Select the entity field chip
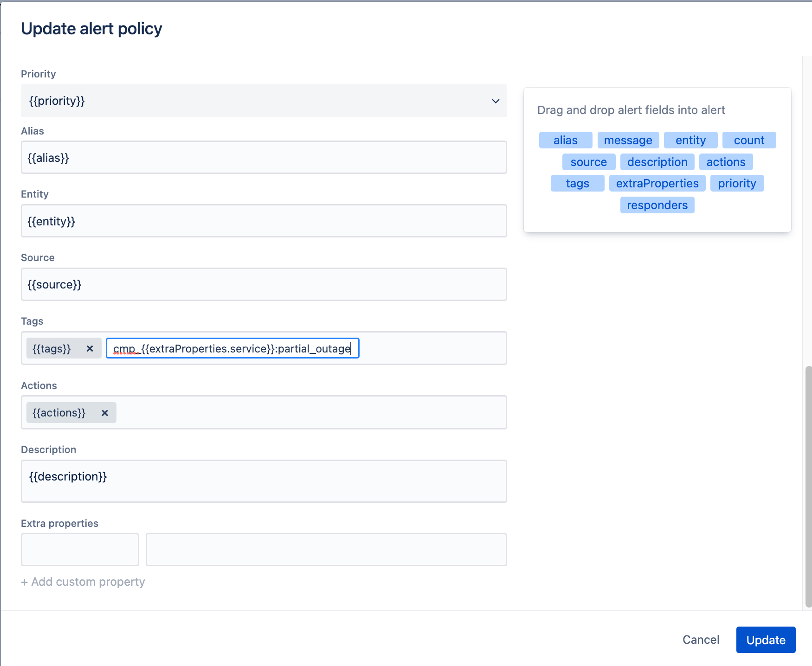The image size is (812, 666). click(690, 140)
